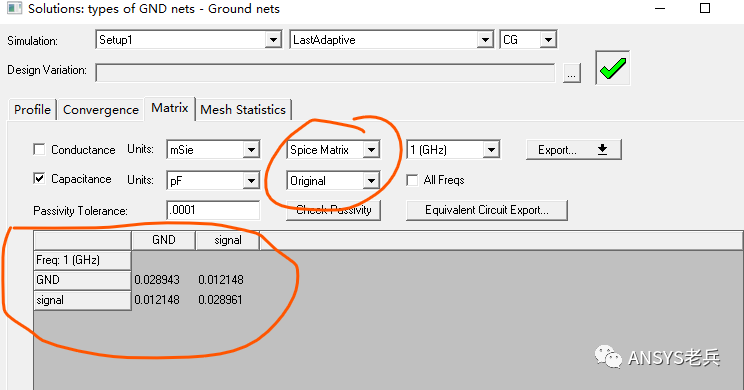Click the signal-signal value 0.028961
Screen dimensions: 744x390
pyautogui.click(x=221, y=300)
